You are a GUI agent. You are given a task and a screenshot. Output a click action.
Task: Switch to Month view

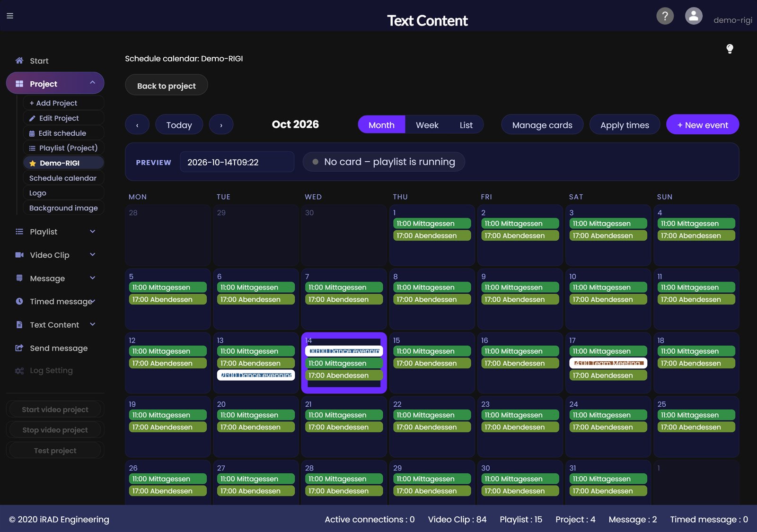[381, 125]
